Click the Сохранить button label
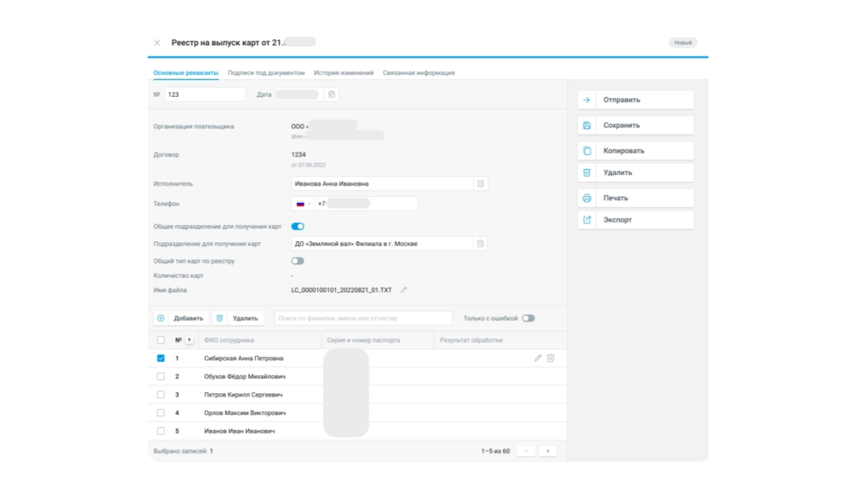 [621, 125]
